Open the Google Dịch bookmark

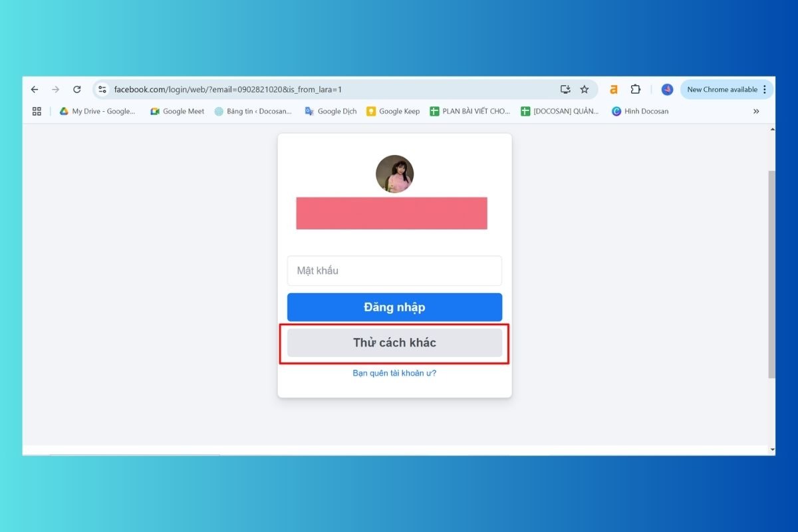[x=331, y=111]
